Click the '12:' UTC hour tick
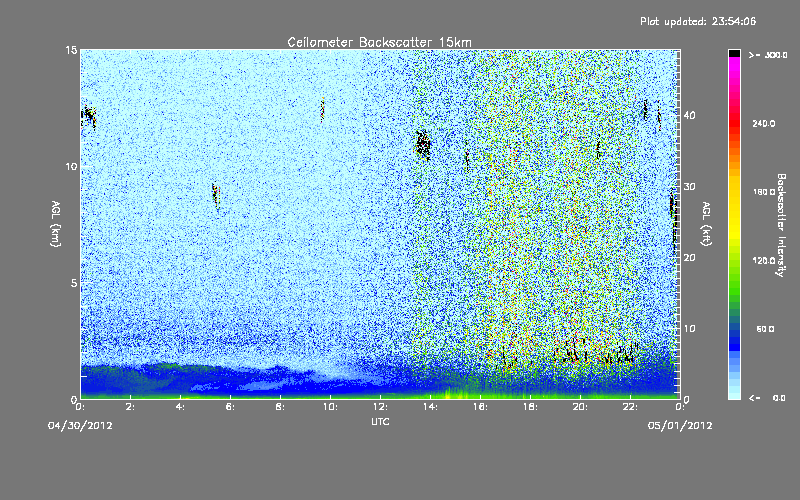Screen dimensions: 800x500 (x=380, y=407)
